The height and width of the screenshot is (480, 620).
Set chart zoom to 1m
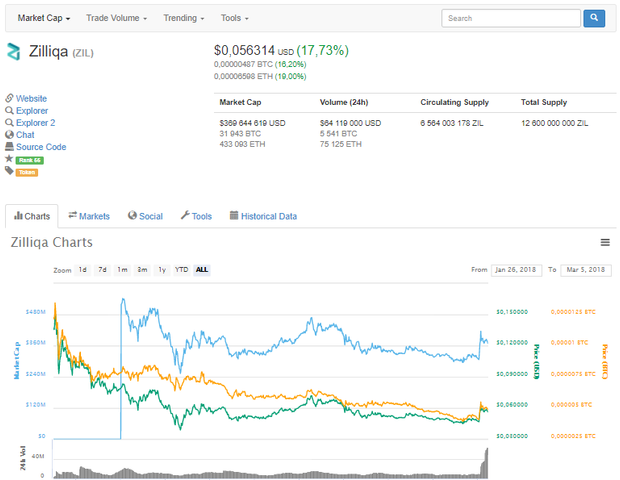122,270
